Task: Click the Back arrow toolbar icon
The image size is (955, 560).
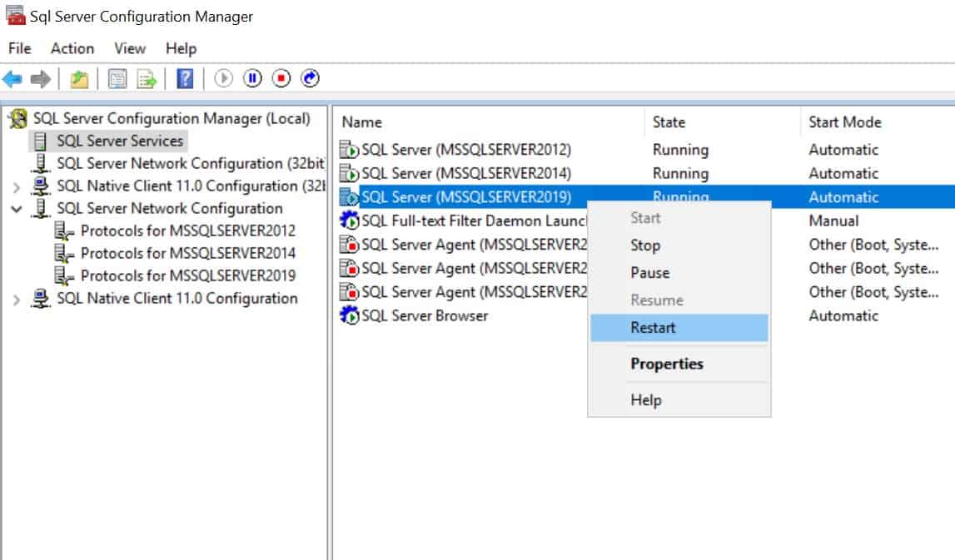Action: (12, 78)
